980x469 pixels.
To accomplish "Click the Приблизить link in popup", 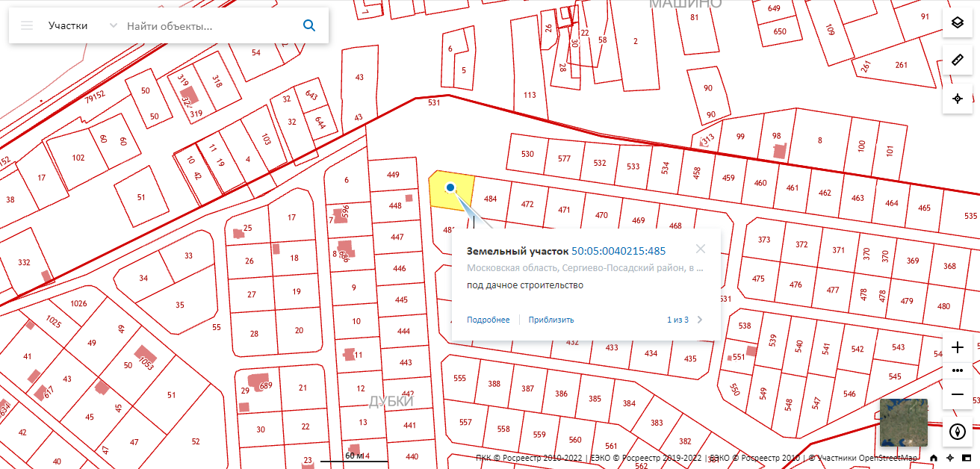I will (551, 320).
